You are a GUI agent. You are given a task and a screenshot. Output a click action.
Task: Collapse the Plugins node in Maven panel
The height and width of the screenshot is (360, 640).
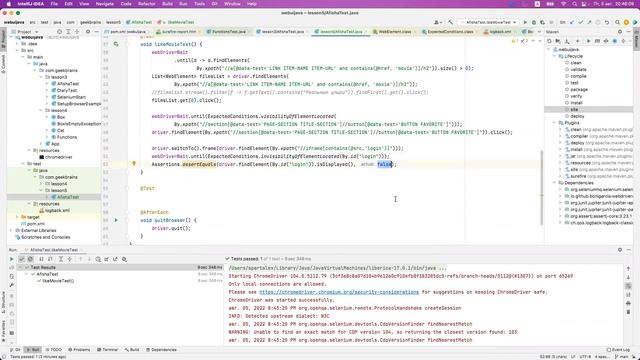555,122
